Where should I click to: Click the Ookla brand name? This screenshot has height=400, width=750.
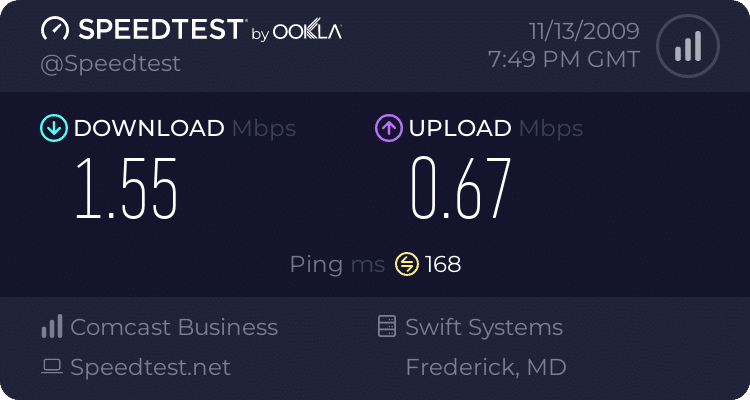click(308, 32)
